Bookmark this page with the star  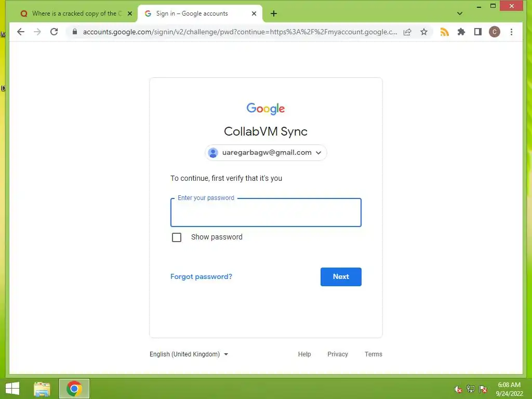[x=424, y=32]
